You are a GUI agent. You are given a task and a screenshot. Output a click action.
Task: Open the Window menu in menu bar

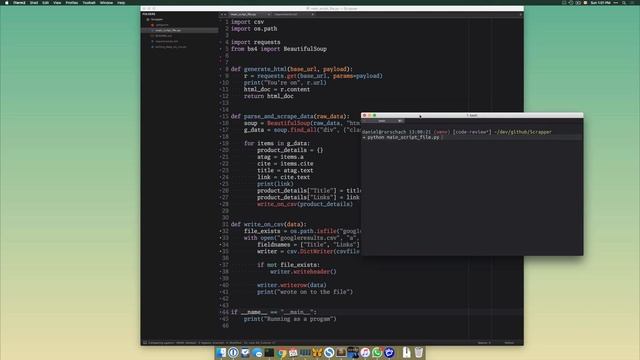tap(106, 2)
